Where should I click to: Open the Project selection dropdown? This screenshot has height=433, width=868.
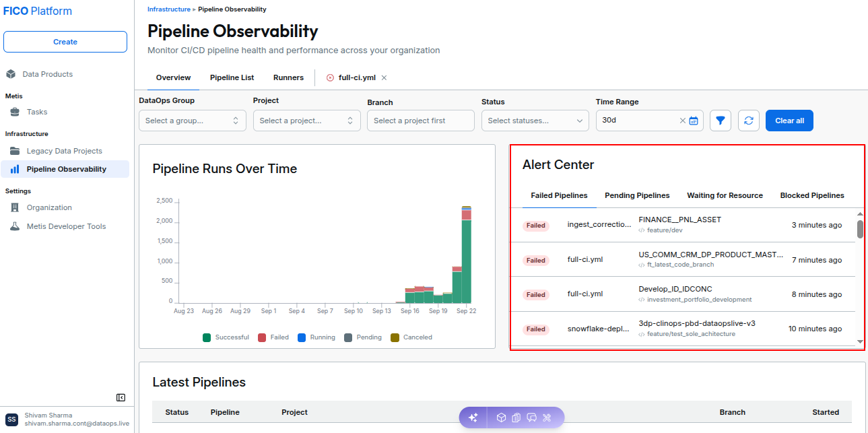[307, 121]
